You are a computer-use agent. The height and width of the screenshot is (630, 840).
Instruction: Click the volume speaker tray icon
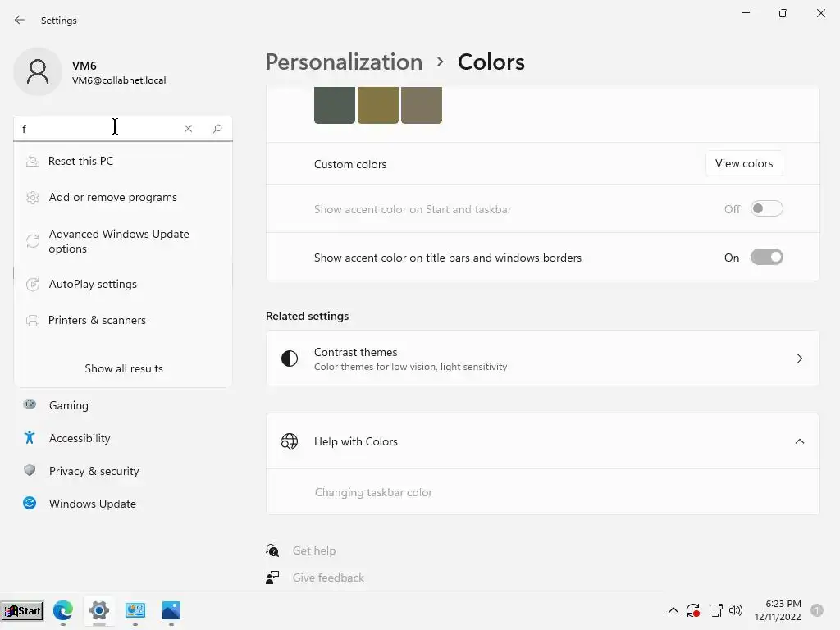coord(736,610)
